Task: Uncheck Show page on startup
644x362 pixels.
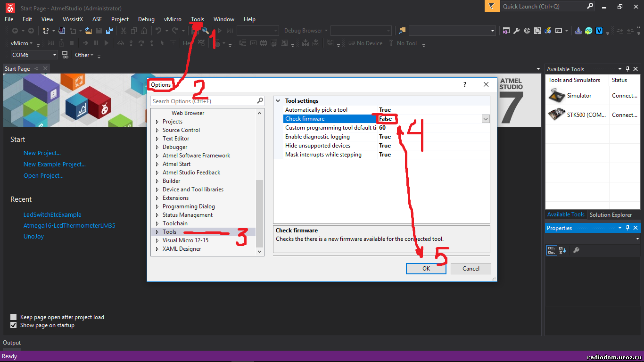Action: click(14, 325)
